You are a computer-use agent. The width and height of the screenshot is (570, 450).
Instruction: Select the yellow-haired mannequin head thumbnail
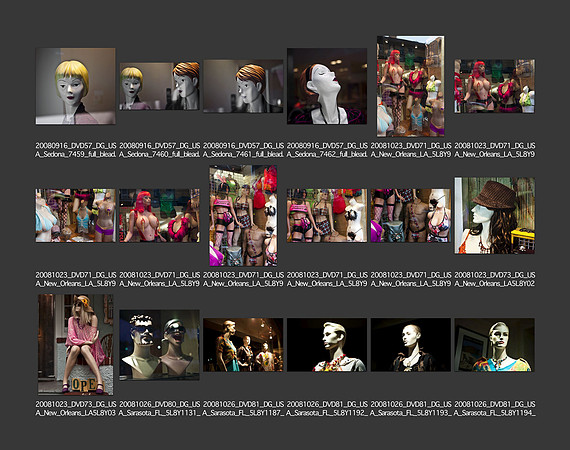(76, 86)
